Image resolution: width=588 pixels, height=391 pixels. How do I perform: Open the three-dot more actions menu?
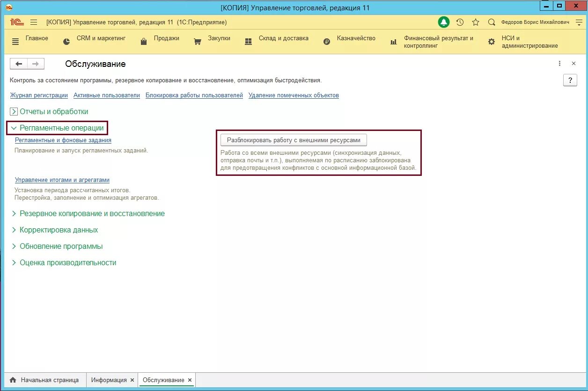tap(559, 64)
